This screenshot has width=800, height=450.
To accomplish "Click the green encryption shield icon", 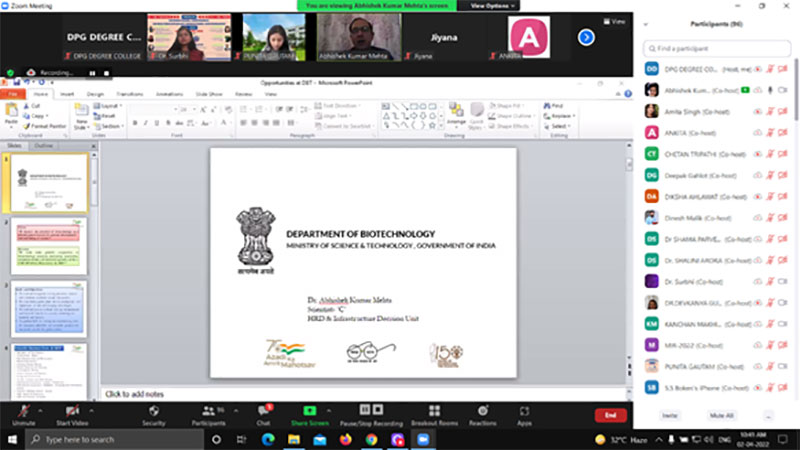I will (10, 73).
